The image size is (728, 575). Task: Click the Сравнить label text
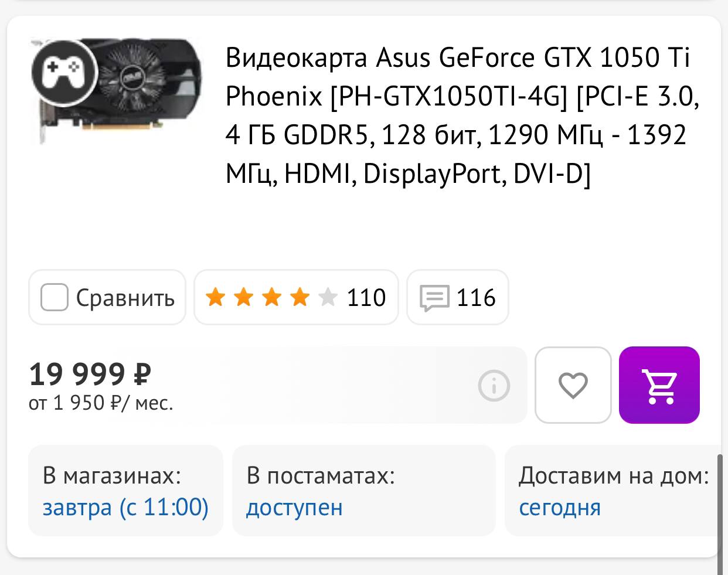[125, 298]
